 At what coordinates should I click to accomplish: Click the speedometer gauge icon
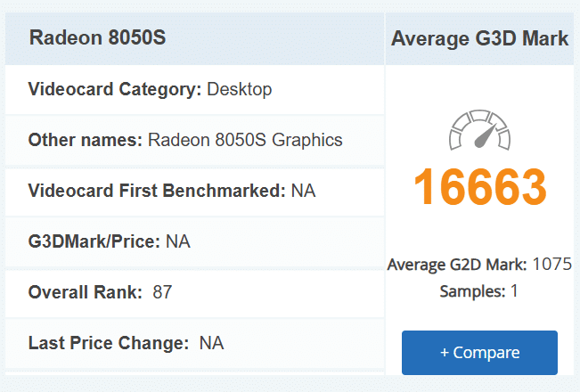(479, 130)
